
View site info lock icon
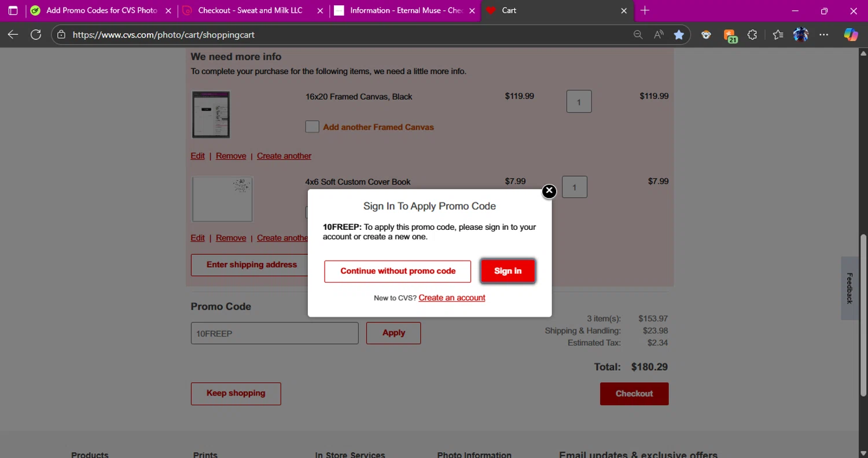[61, 35]
